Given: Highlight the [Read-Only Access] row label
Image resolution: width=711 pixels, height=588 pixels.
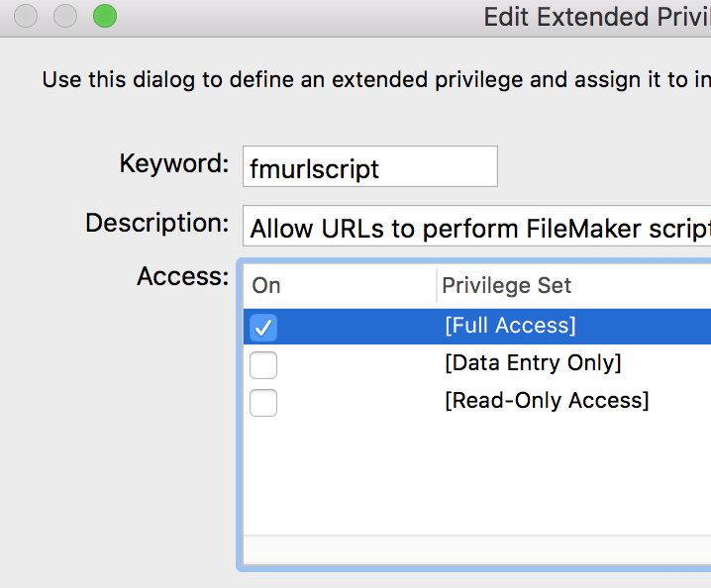Looking at the screenshot, I should 547,401.
